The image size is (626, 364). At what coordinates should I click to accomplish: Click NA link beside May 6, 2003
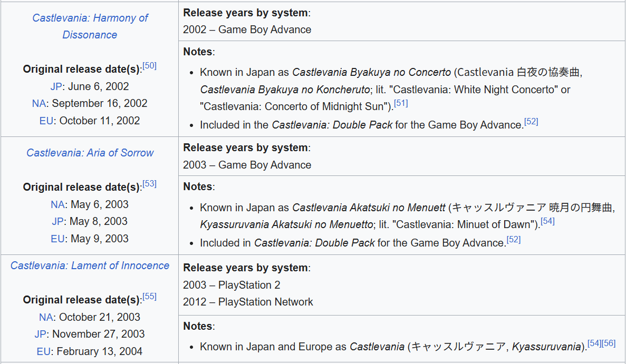(57, 204)
